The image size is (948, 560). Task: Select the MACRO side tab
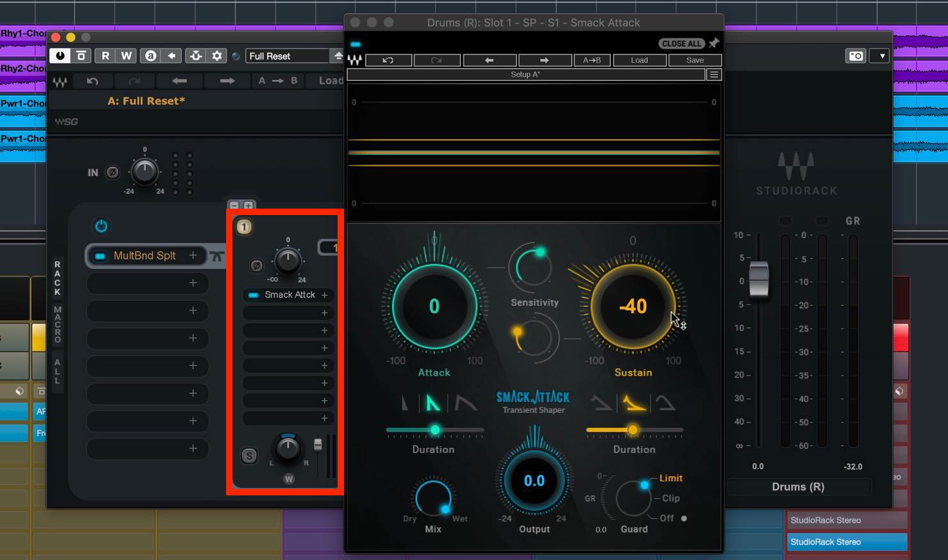58,324
